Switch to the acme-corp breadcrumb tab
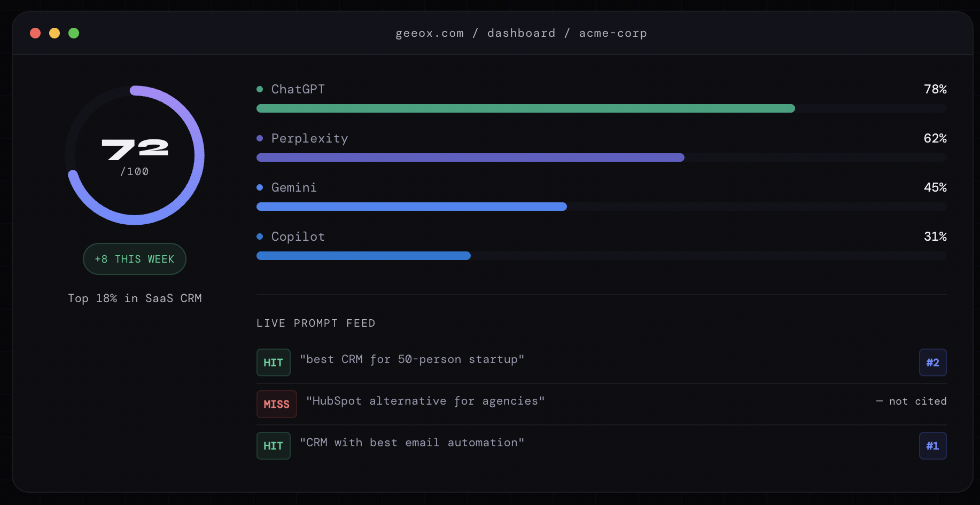 (613, 33)
